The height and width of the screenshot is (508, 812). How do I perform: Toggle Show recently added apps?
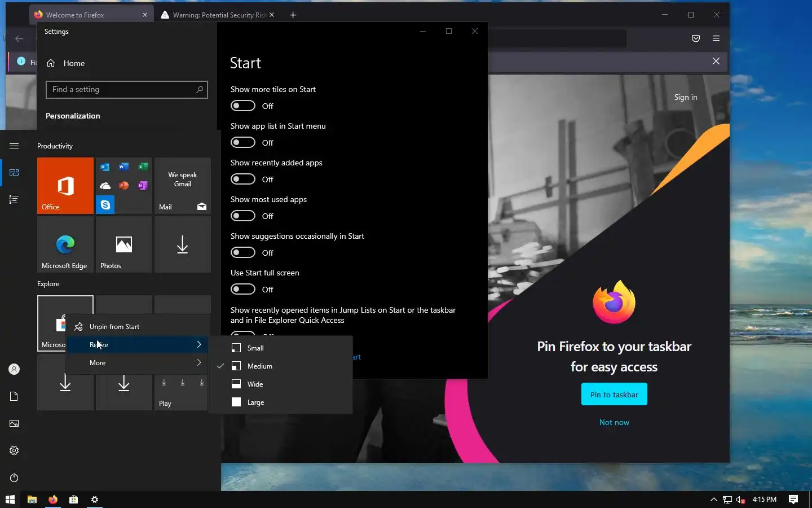(x=243, y=179)
